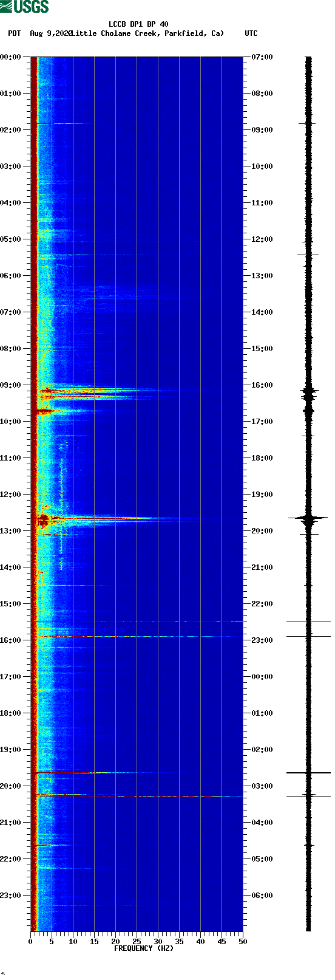Click the PDT '00:00' time label

[11, 57]
